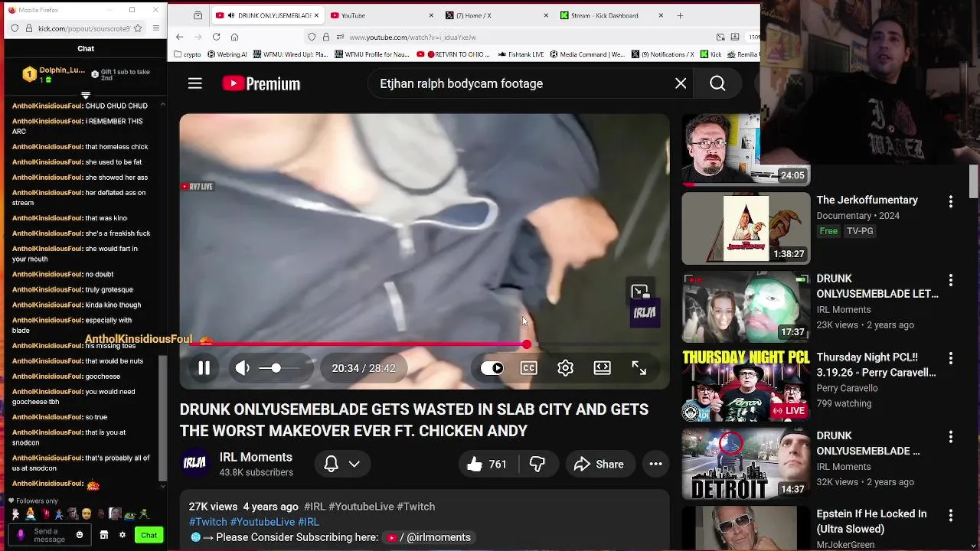980x551 pixels.
Task: Open options menu for the 17:37 DRUNK ONLYUSEMEBLADE video
Action: click(951, 280)
